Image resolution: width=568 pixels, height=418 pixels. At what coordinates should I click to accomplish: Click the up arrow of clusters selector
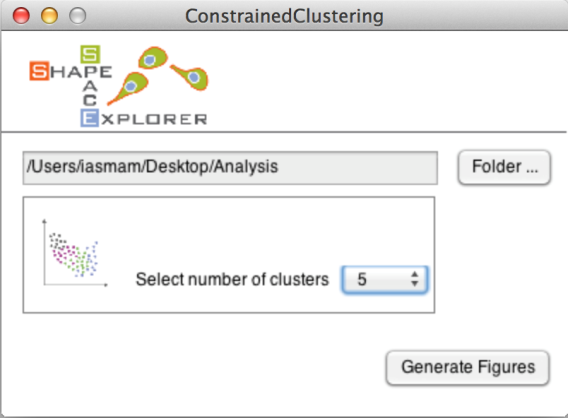click(415, 274)
